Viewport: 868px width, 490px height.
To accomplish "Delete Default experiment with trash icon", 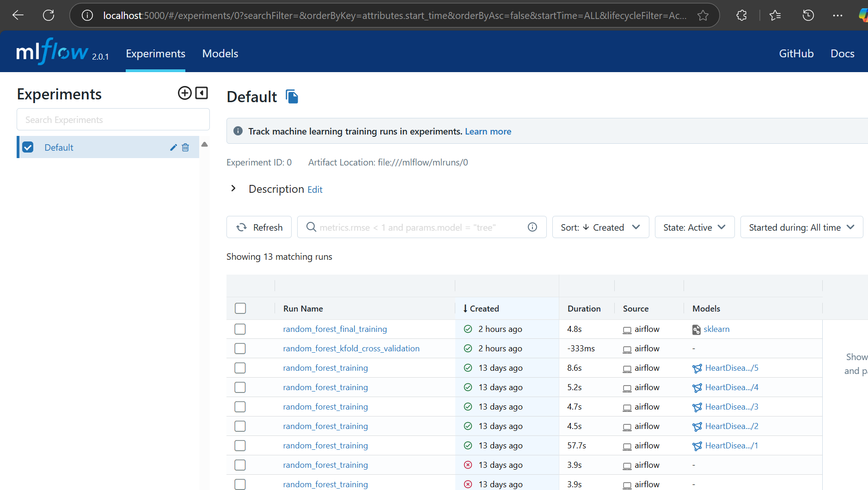I will click(185, 147).
